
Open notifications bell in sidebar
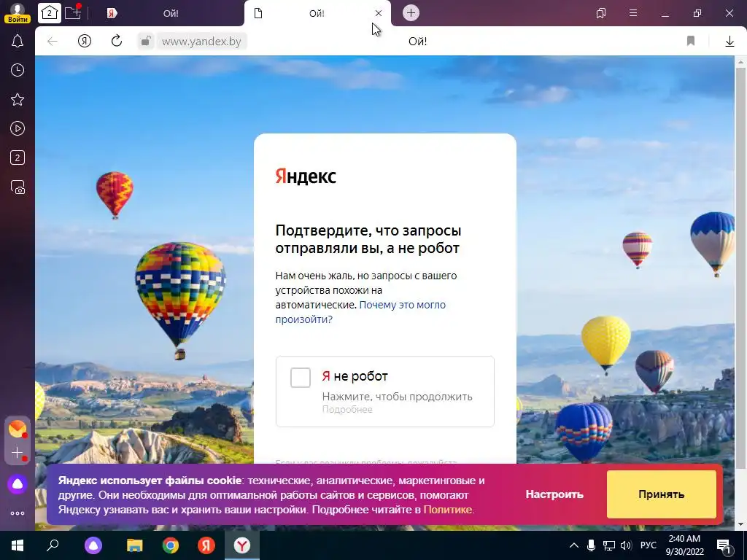[x=18, y=41]
